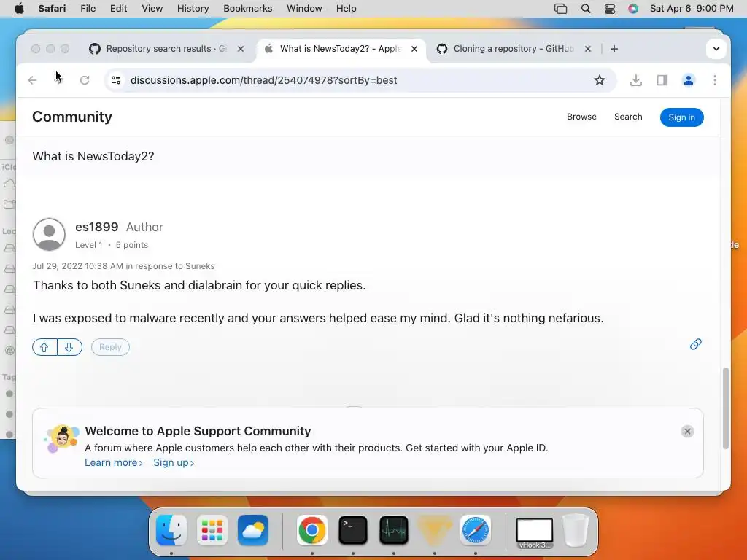Open Spotlight search in menu bar
Screen dimensions: 747x560
point(586,9)
